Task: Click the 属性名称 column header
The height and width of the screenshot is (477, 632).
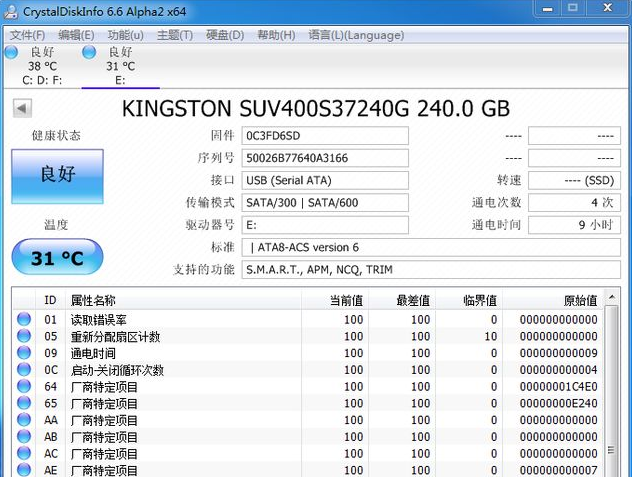Action: coord(183,300)
